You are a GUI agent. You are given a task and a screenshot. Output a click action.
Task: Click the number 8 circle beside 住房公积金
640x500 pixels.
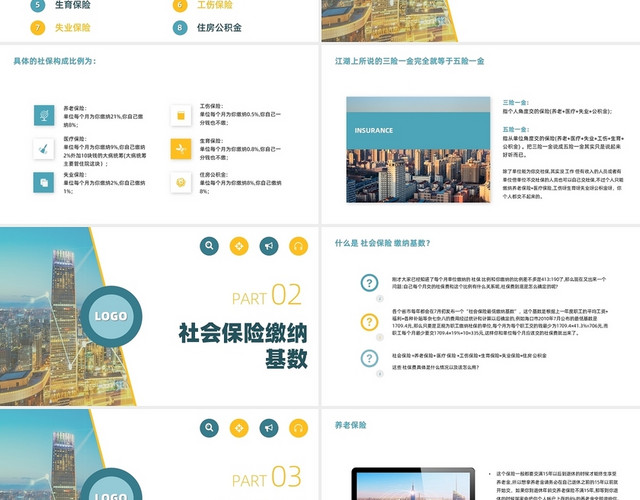click(x=180, y=28)
